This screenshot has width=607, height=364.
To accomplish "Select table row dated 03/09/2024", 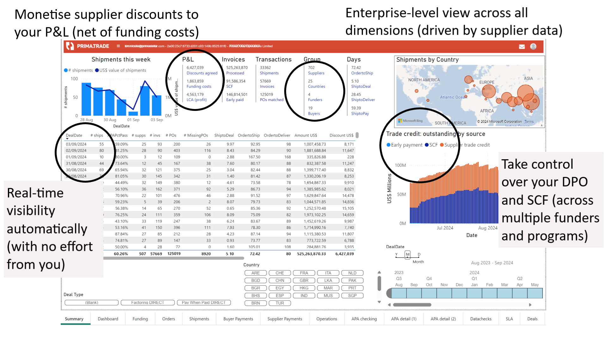I will pyautogui.click(x=210, y=144).
